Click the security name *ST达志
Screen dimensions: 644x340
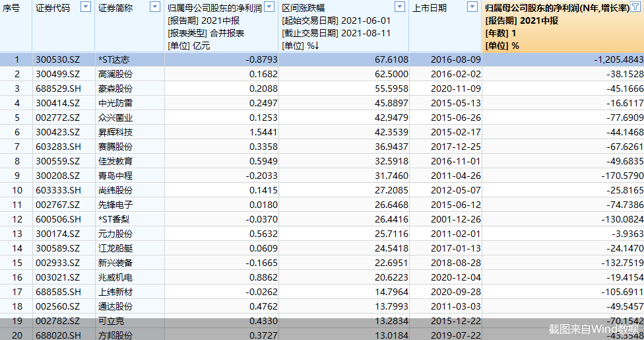(113, 59)
